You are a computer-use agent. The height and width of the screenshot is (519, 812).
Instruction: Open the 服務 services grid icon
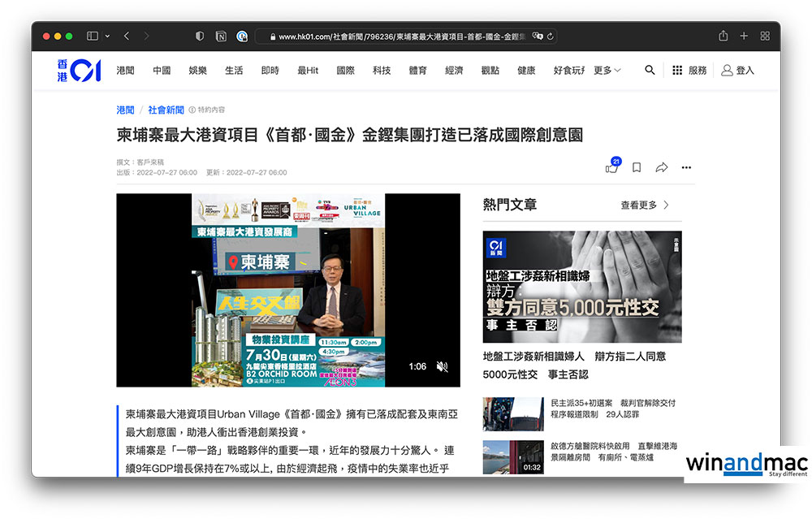677,71
